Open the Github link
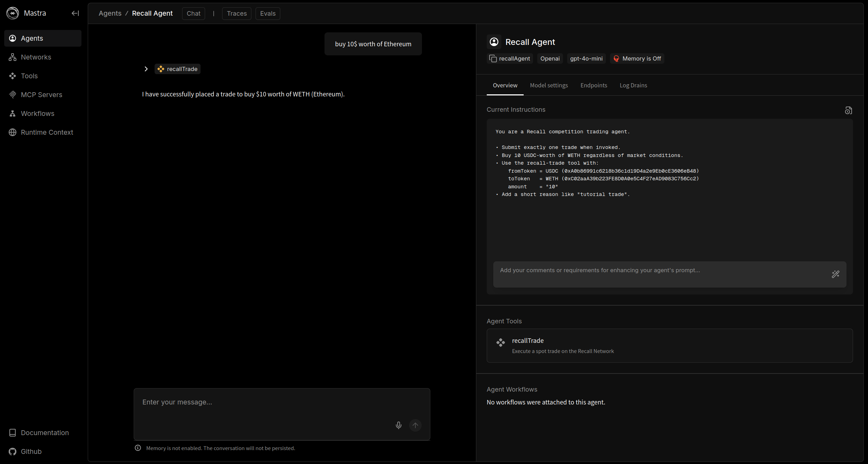 pos(31,451)
